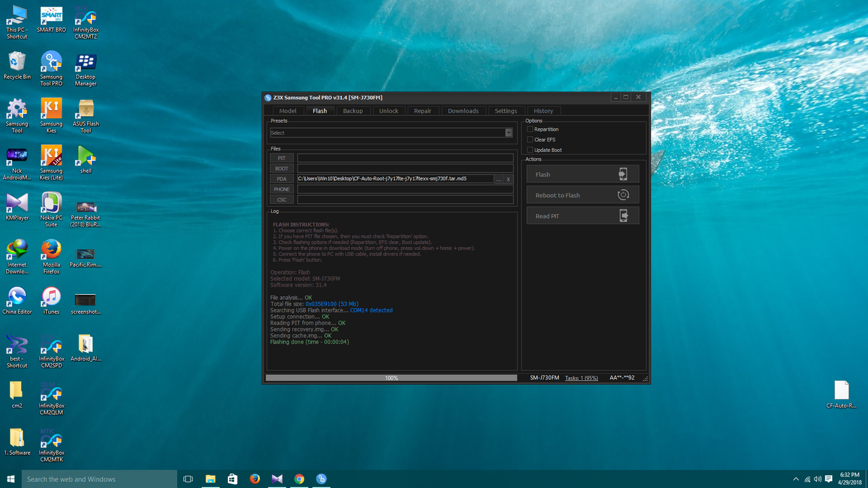Screen dimensions: 868x488
Task: Launch Nokia PC Suite shortcut
Action: click(52, 209)
